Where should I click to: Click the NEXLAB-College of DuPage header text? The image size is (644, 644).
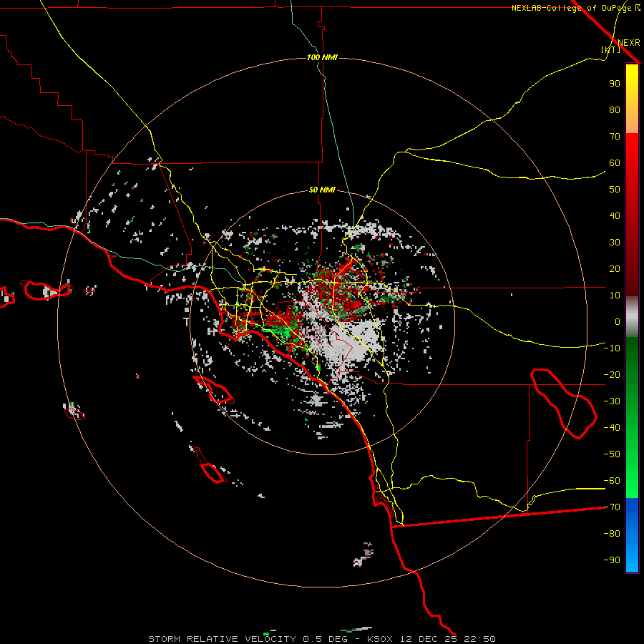pyautogui.click(x=575, y=8)
